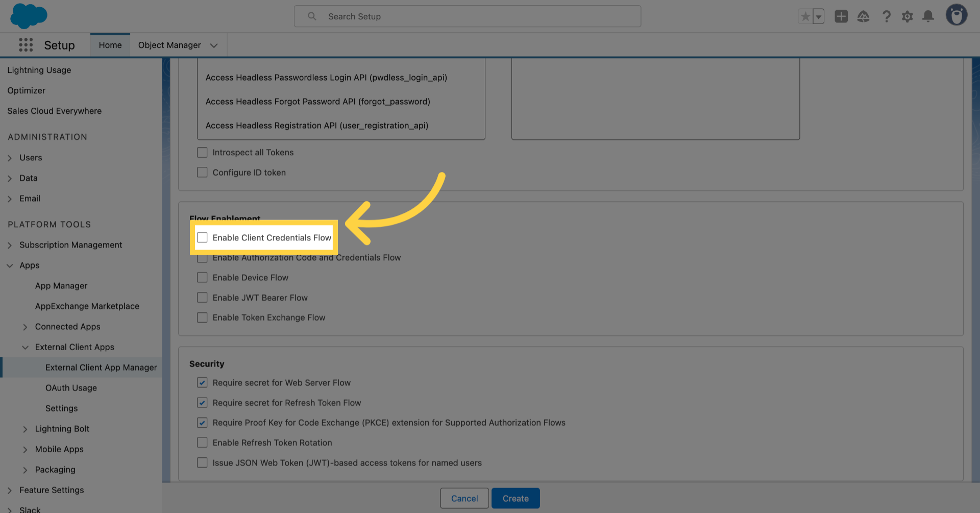Open notifications via the bell icon
Image resolution: width=980 pixels, height=513 pixels.
[928, 16]
